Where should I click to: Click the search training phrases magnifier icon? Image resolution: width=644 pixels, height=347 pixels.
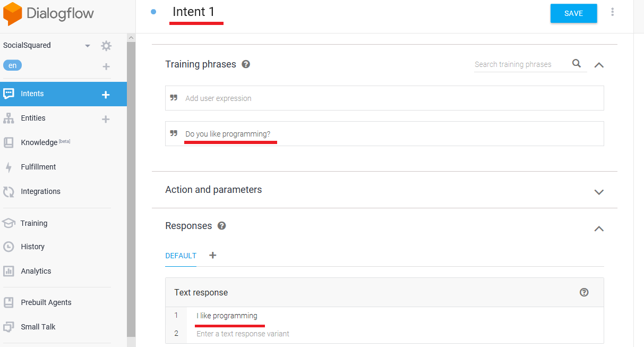(x=577, y=64)
